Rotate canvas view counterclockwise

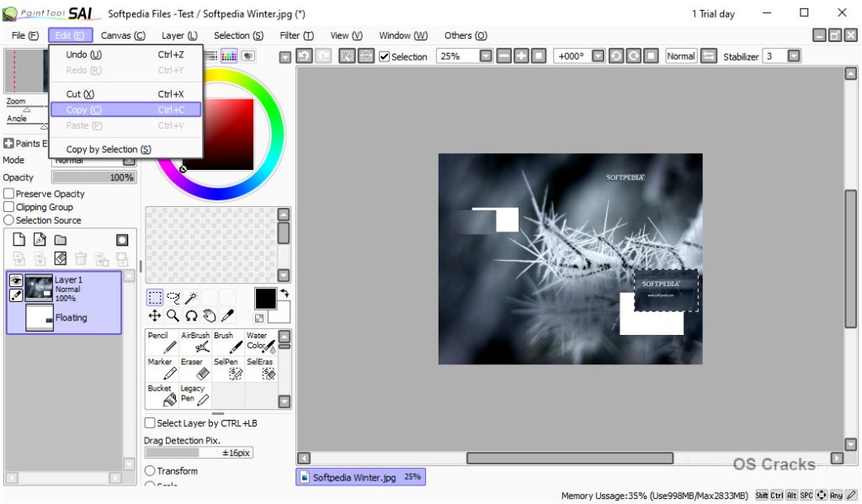[616, 56]
